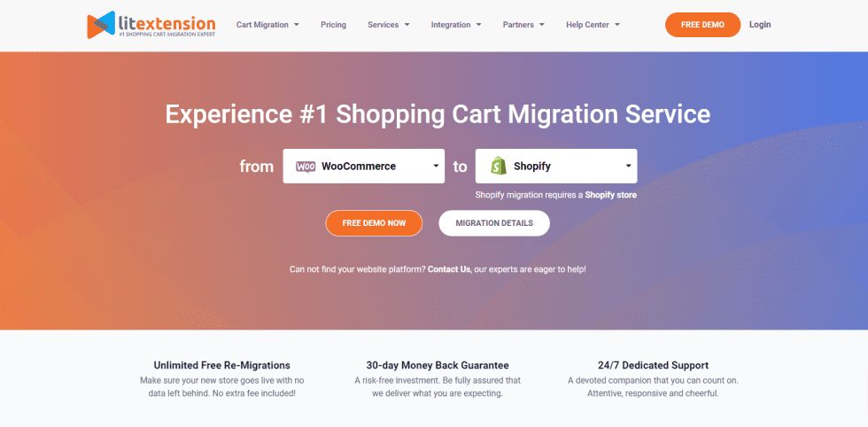
Task: Click the LitExtension logo icon
Action: coord(101,25)
